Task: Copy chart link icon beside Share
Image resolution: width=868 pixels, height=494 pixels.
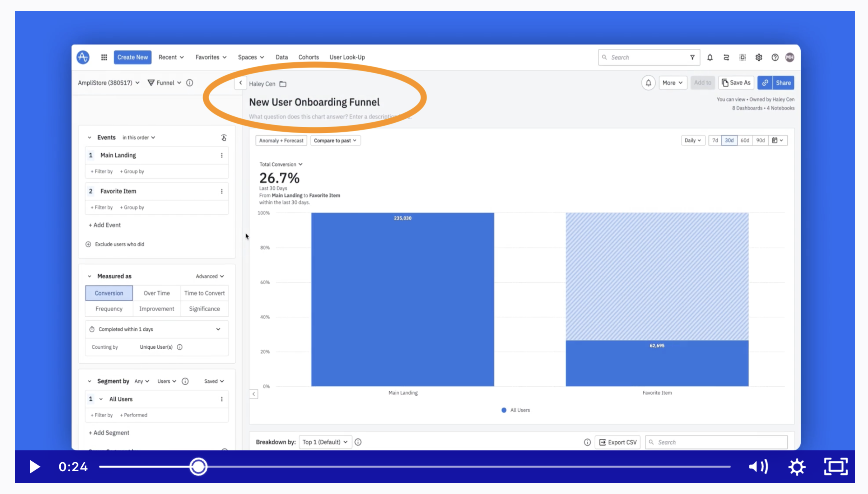Action: [x=765, y=83]
